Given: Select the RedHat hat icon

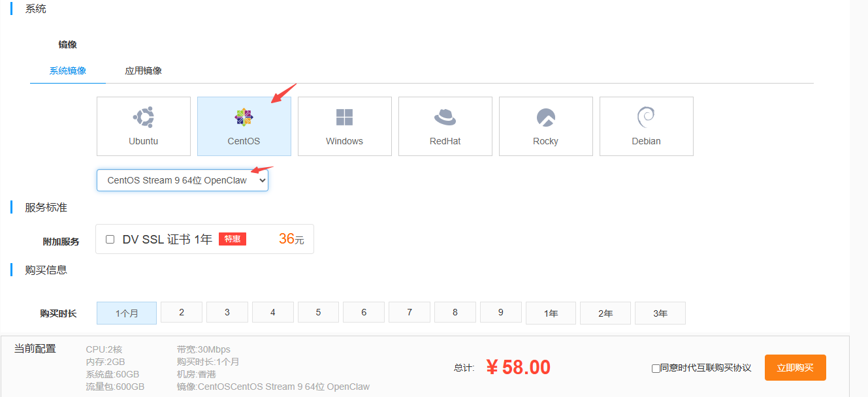Looking at the screenshot, I should coord(445,118).
